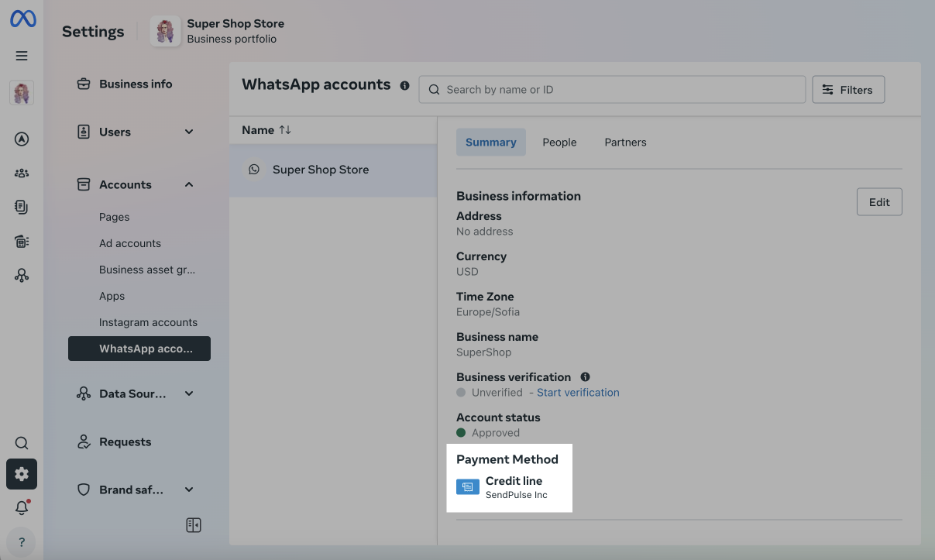Collapse the Accounts section

point(189,184)
